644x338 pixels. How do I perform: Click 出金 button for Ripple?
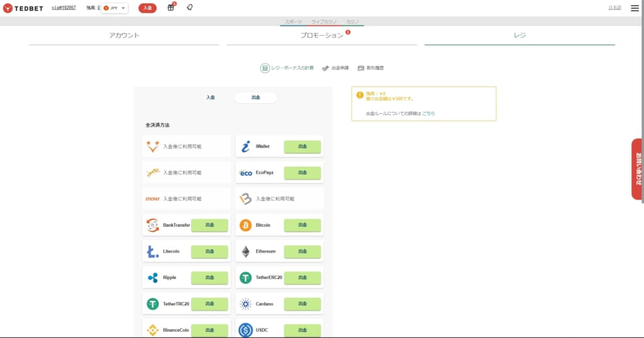point(209,278)
